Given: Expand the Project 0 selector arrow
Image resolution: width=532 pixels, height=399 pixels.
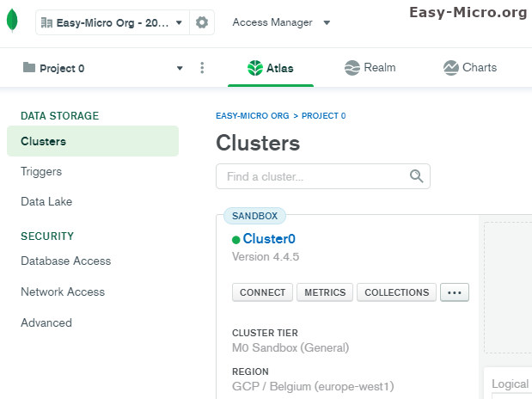Looking at the screenshot, I should pos(180,68).
